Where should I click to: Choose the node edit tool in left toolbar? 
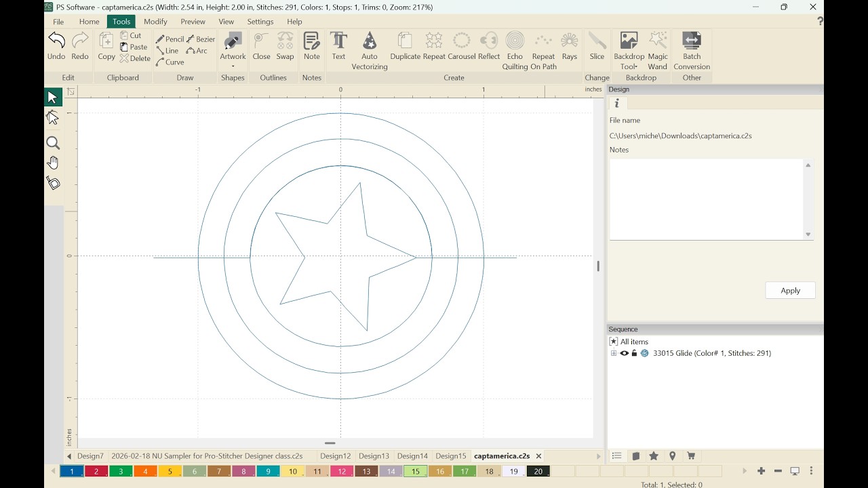(53, 118)
